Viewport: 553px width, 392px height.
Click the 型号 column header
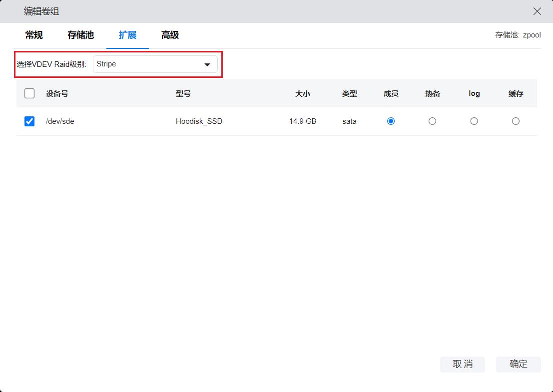183,93
